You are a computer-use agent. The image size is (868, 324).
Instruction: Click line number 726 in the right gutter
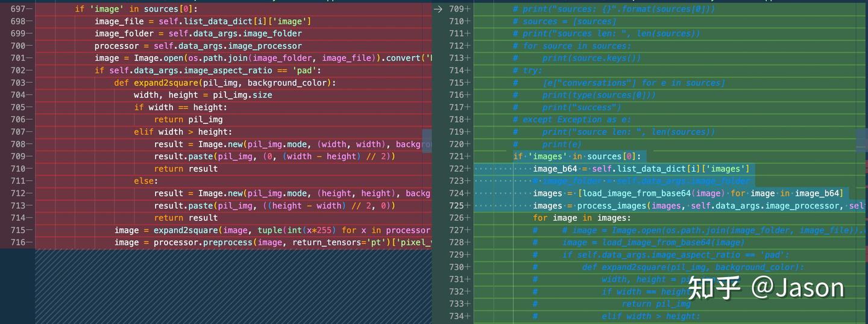point(457,217)
